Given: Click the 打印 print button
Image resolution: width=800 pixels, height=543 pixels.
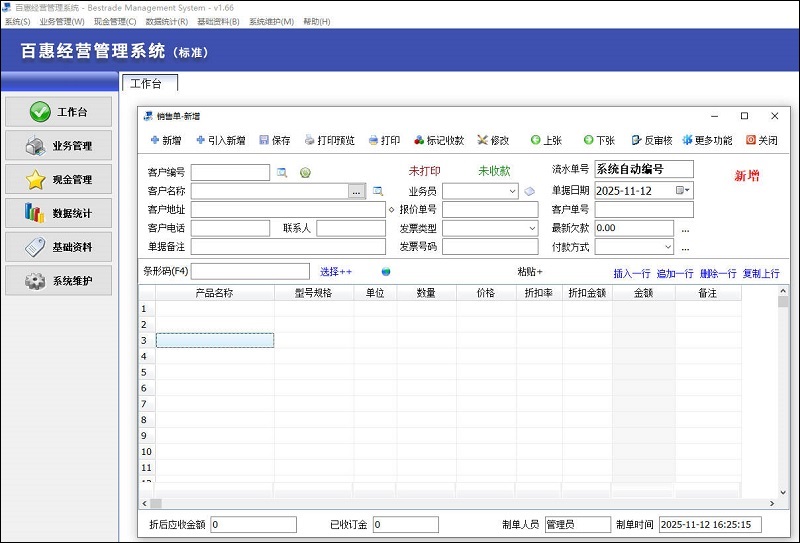Looking at the screenshot, I should tap(384, 140).
